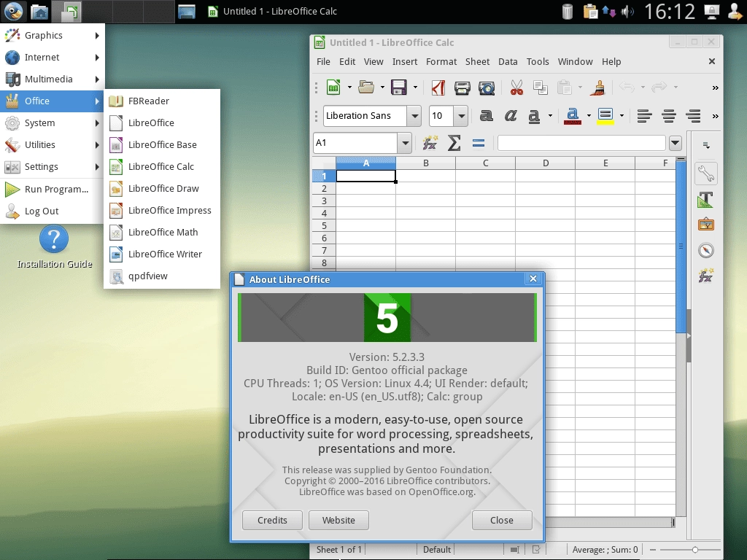This screenshot has height=560, width=747.
Task: Select Run Program in start menu
Action: 52,189
